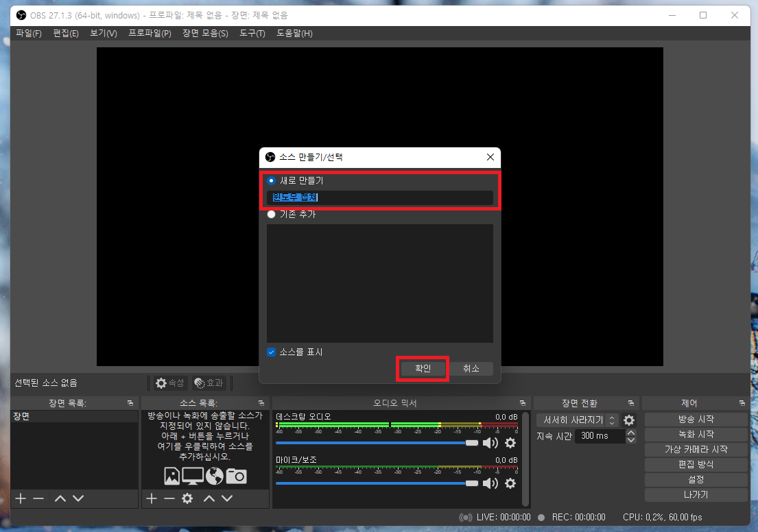This screenshot has height=532, width=758.
Task: Open the 도움말(H) menu
Action: [x=294, y=34]
